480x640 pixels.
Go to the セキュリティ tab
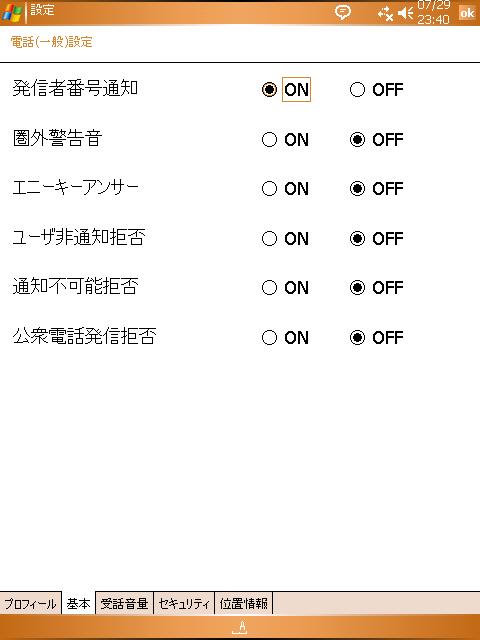(184, 603)
